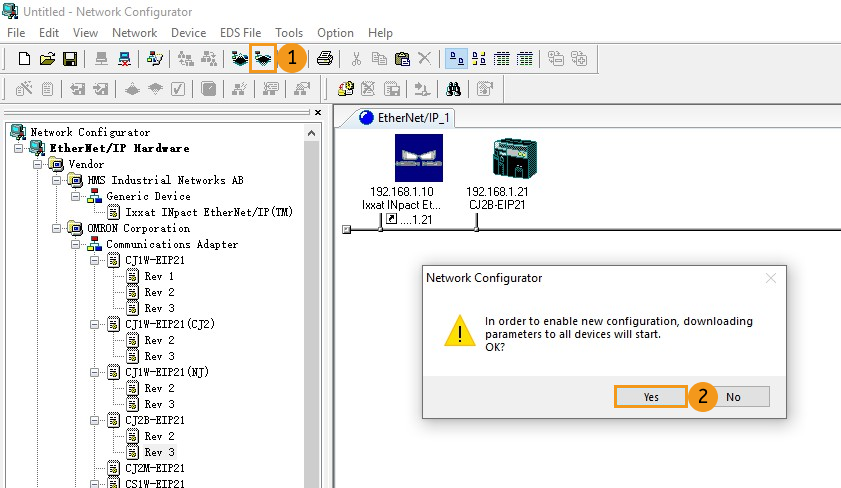The width and height of the screenshot is (841, 488).
Task: Click the Ixxat INpact device icon
Action: 419,158
